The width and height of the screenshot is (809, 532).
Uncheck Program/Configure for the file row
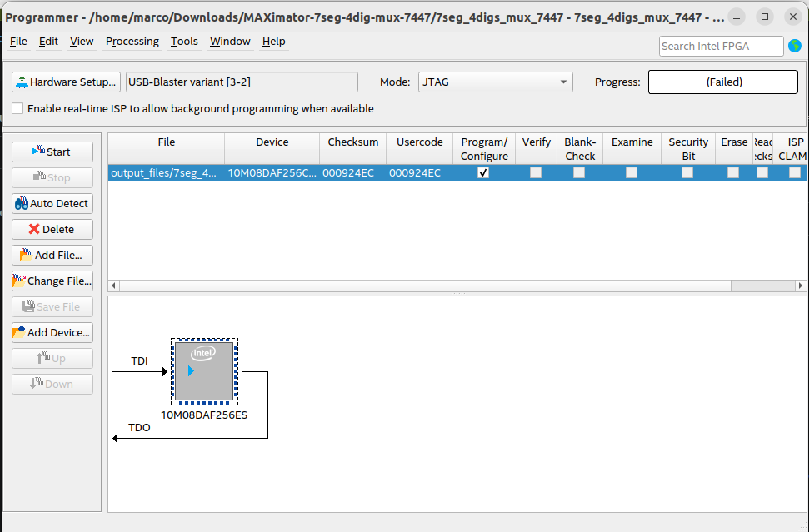click(x=483, y=172)
